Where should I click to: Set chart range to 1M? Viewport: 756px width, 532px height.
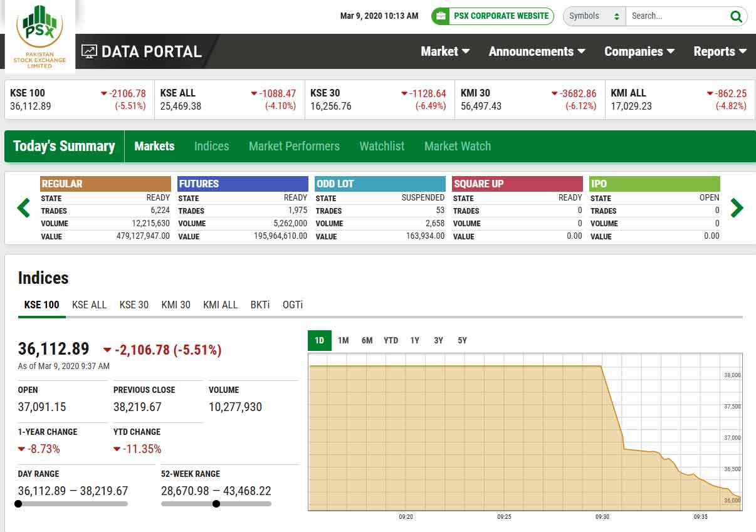click(x=343, y=340)
